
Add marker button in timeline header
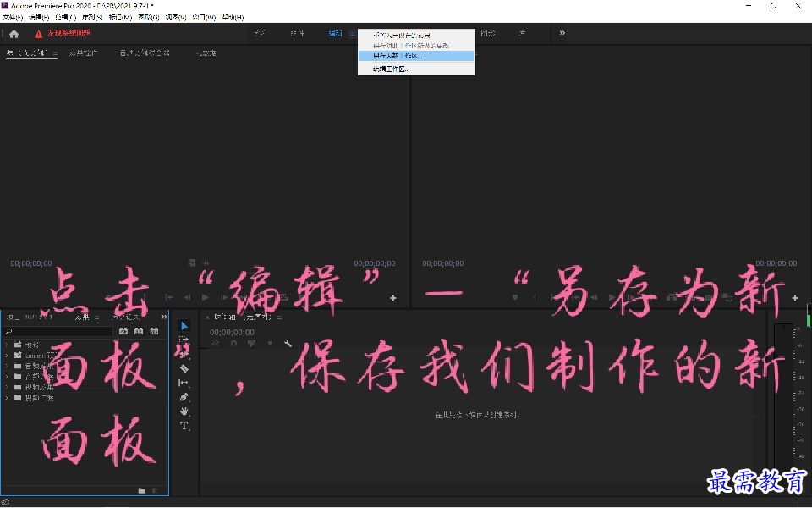click(270, 343)
